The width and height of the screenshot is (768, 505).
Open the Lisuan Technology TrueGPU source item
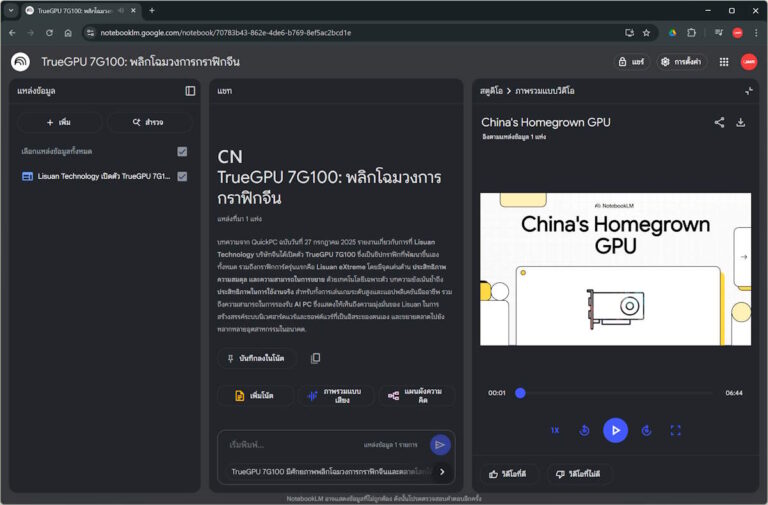click(x=96, y=176)
